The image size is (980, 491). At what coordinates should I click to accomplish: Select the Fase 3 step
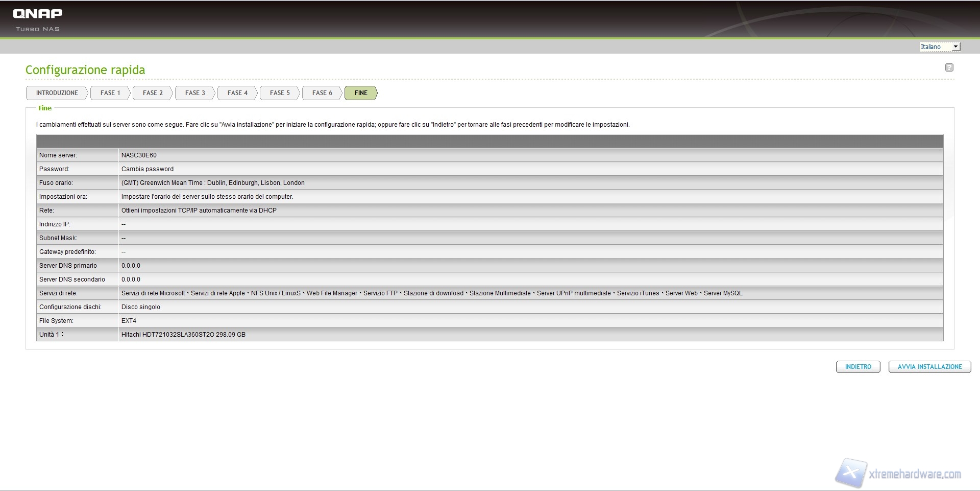pos(195,93)
